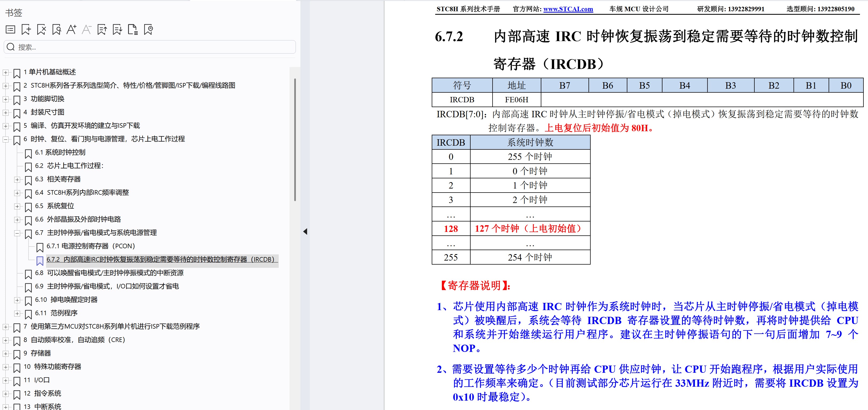Expand chapter 10 特殊功能寄存器
The width and height of the screenshot is (868, 410).
(x=5, y=367)
